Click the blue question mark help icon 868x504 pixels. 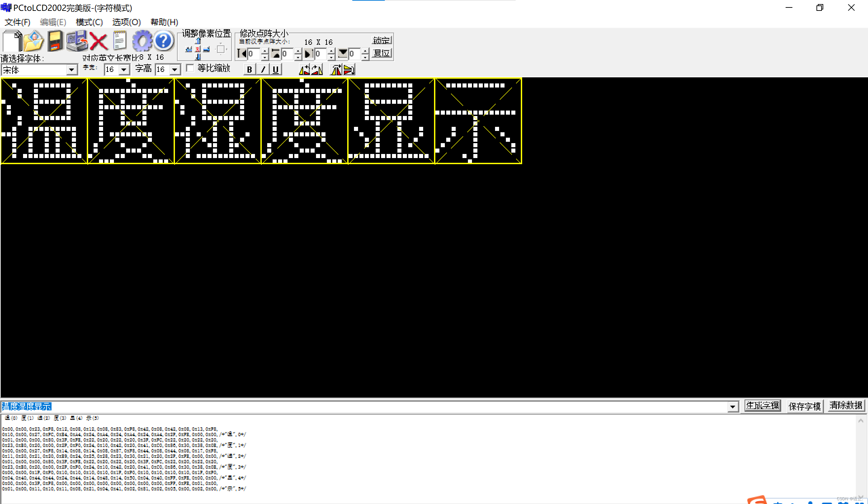pyautogui.click(x=163, y=41)
